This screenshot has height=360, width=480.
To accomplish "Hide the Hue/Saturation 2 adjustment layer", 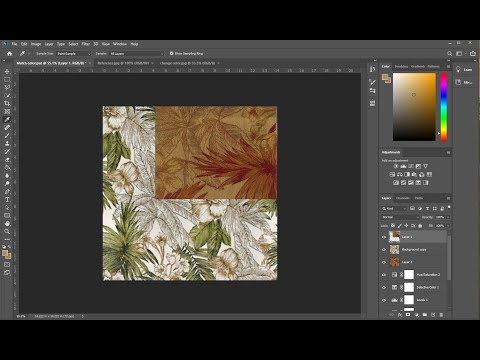I will (384, 275).
